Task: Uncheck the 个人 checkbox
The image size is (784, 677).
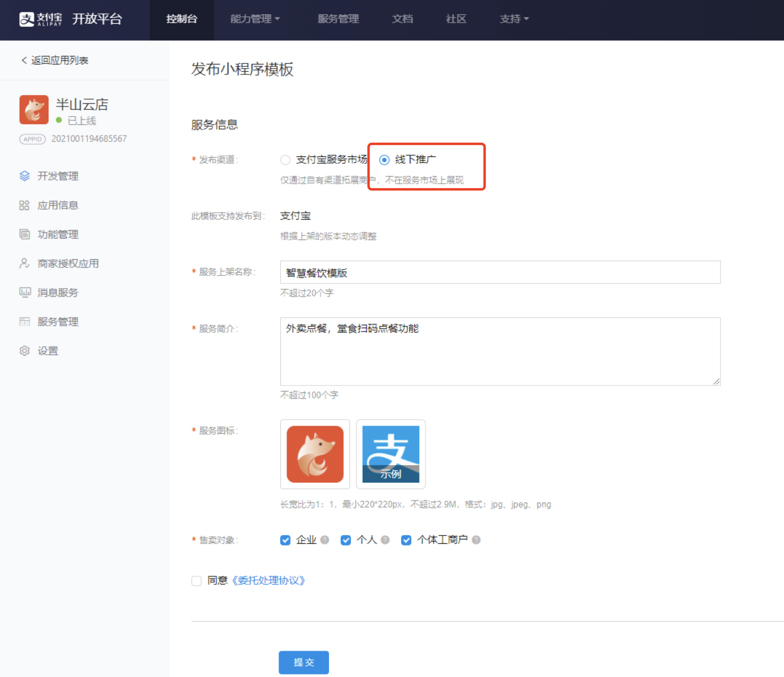Action: (346, 540)
